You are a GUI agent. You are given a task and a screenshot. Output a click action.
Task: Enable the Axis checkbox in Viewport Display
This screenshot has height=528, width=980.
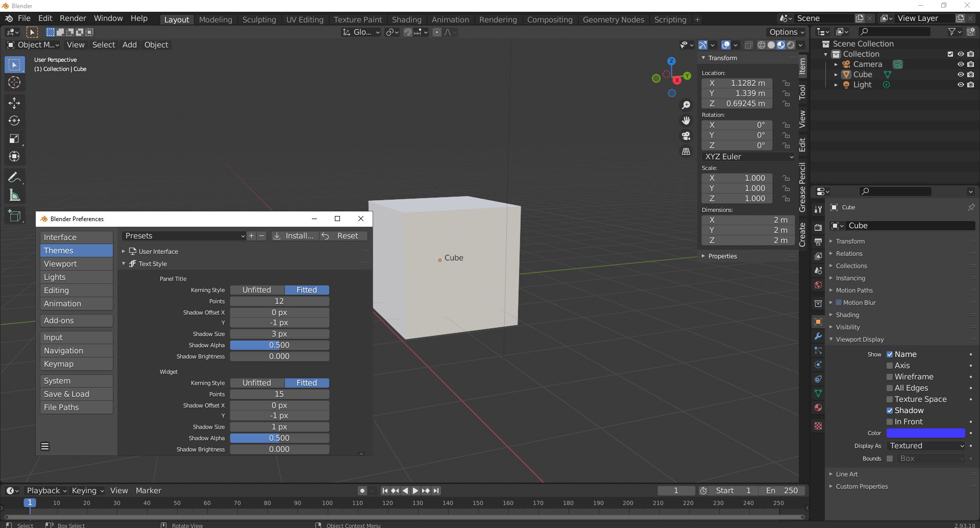coord(890,366)
